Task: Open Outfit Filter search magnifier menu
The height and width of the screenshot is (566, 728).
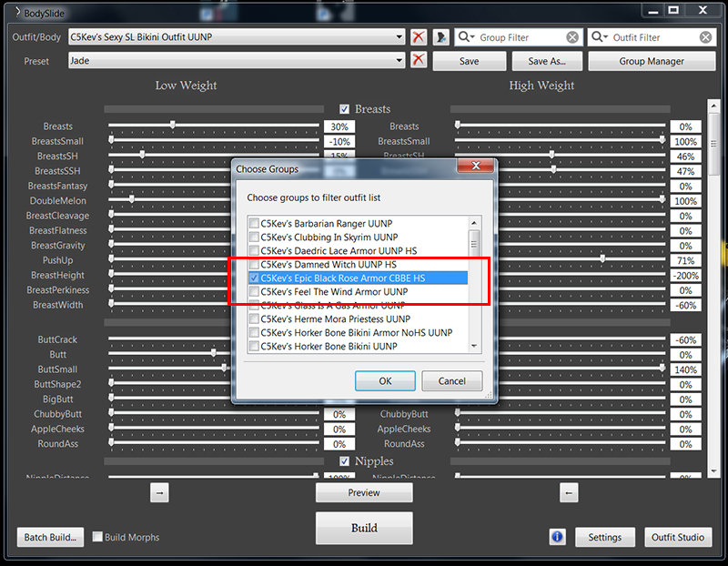Action: click(x=600, y=37)
